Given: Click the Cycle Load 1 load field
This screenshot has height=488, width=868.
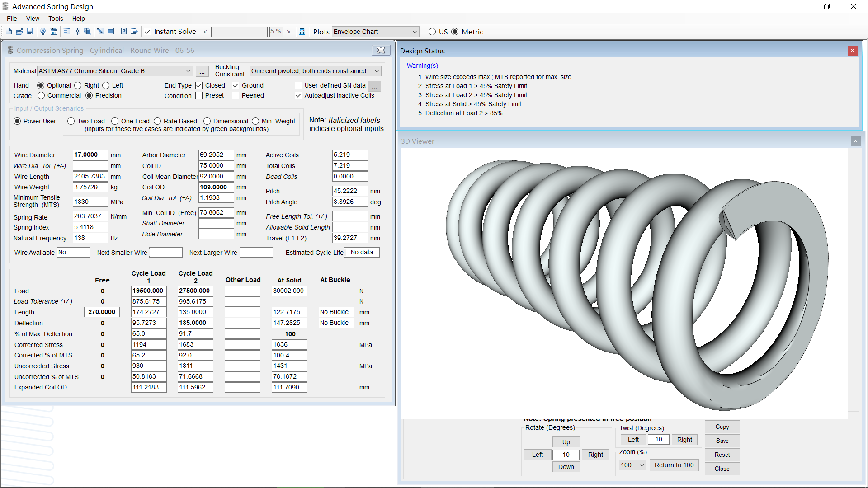Looking at the screenshot, I should tap(149, 291).
